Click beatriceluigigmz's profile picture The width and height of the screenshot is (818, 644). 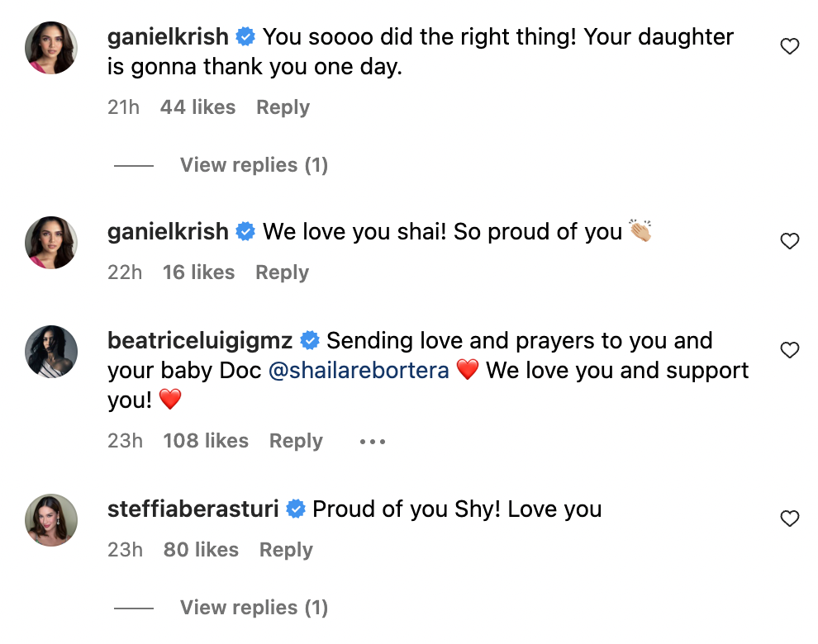51,352
